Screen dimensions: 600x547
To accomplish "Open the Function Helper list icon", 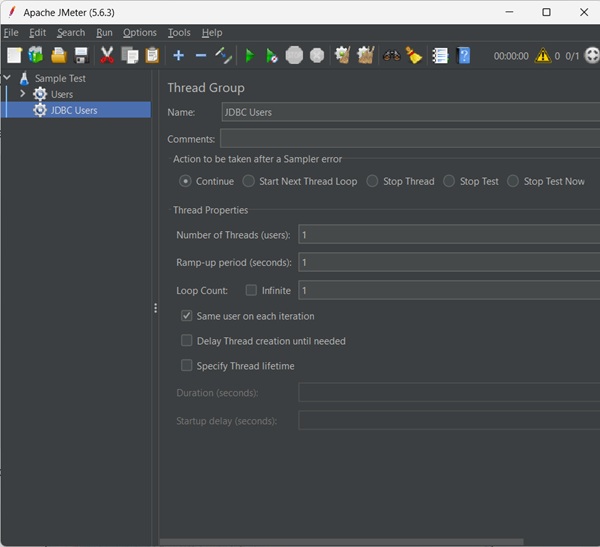I will point(440,56).
